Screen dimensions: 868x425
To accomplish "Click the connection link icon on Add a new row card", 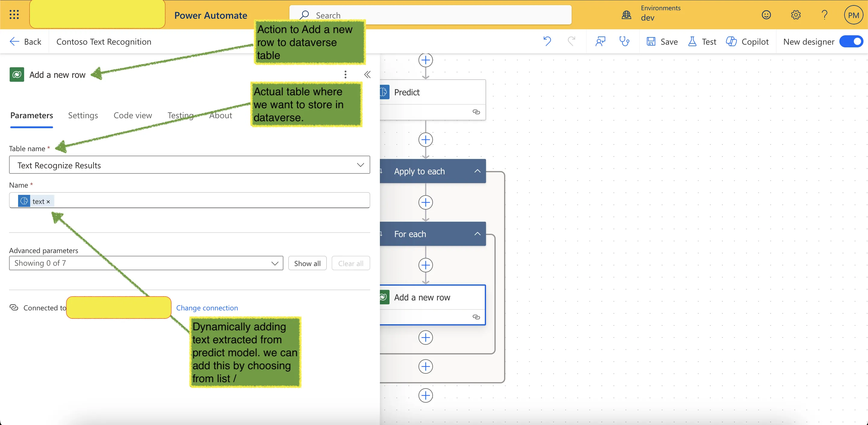I will point(476,317).
